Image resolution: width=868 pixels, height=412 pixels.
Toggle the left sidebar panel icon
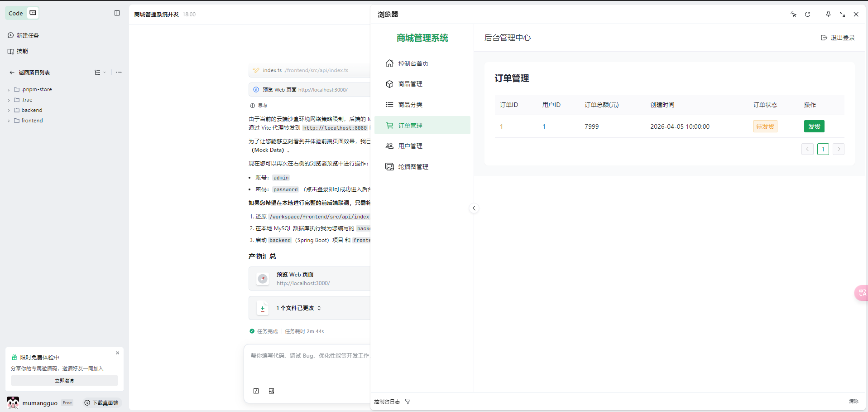[x=117, y=13]
